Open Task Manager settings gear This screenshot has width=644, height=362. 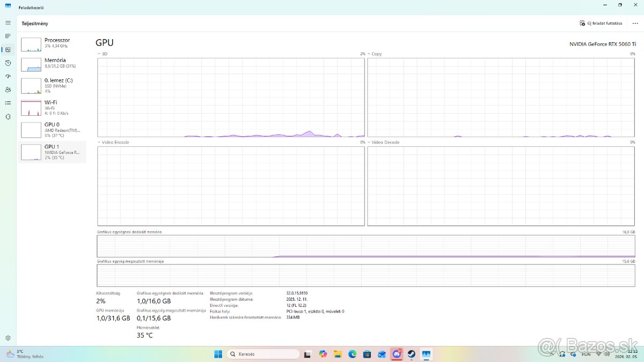pos(8,338)
